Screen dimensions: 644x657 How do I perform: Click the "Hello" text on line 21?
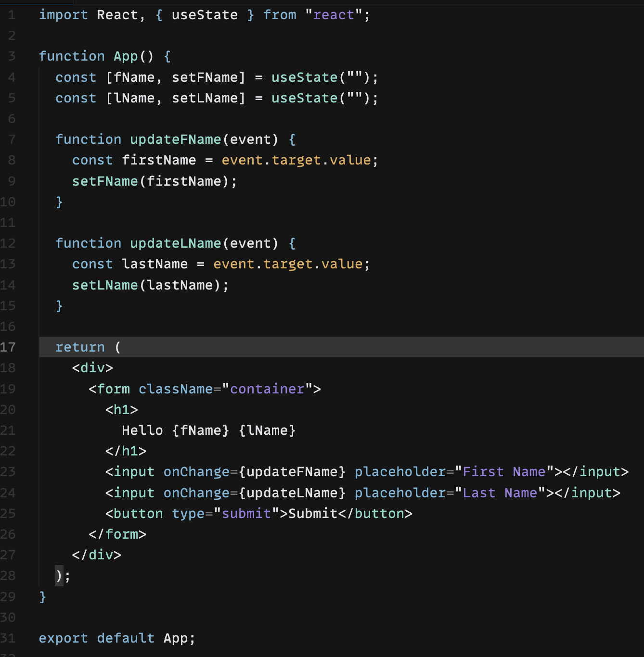(142, 430)
